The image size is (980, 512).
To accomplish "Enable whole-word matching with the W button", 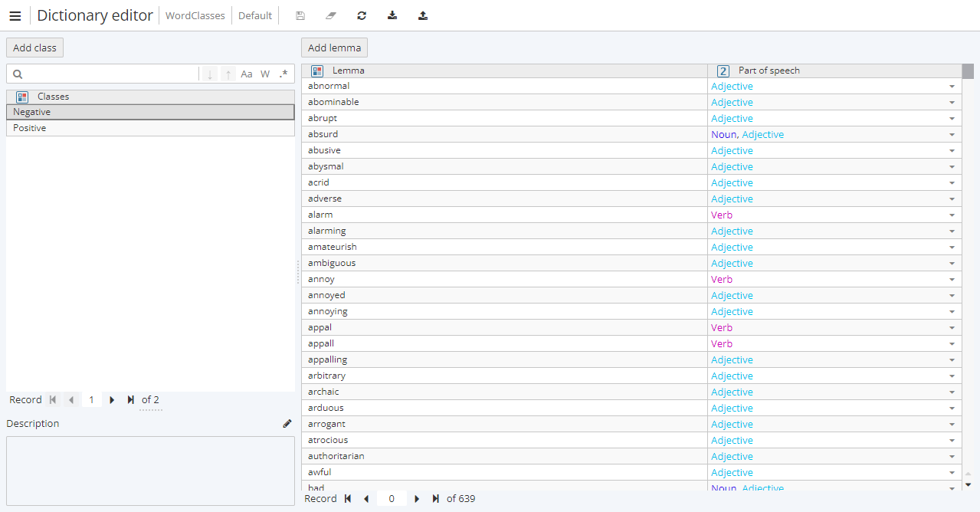I will click(265, 74).
